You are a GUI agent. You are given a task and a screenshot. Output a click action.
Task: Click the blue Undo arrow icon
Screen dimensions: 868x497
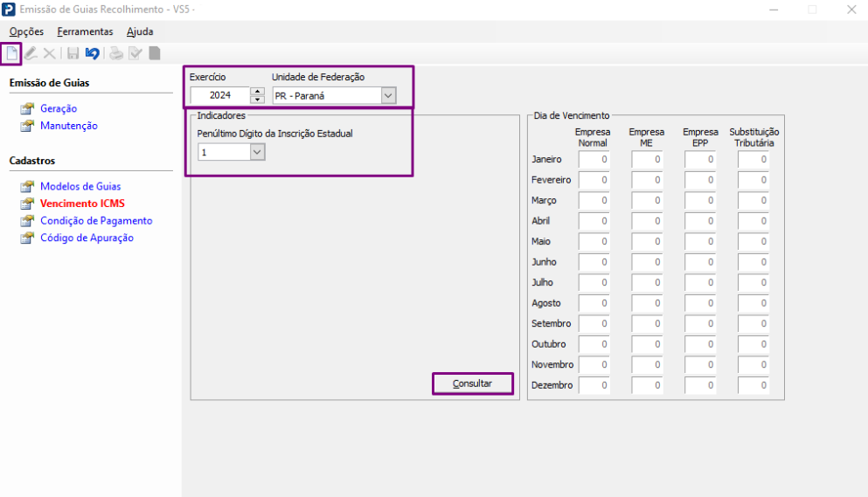tap(92, 53)
